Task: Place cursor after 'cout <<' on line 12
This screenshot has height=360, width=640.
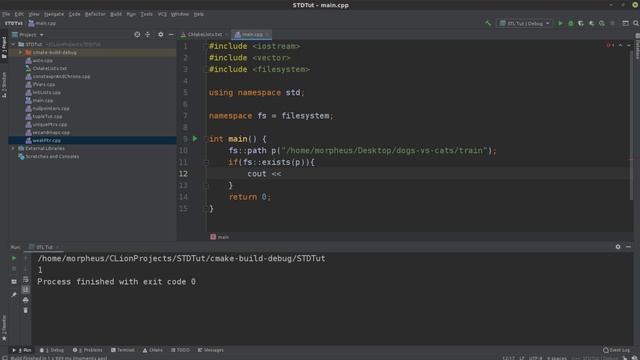Action: pos(282,174)
